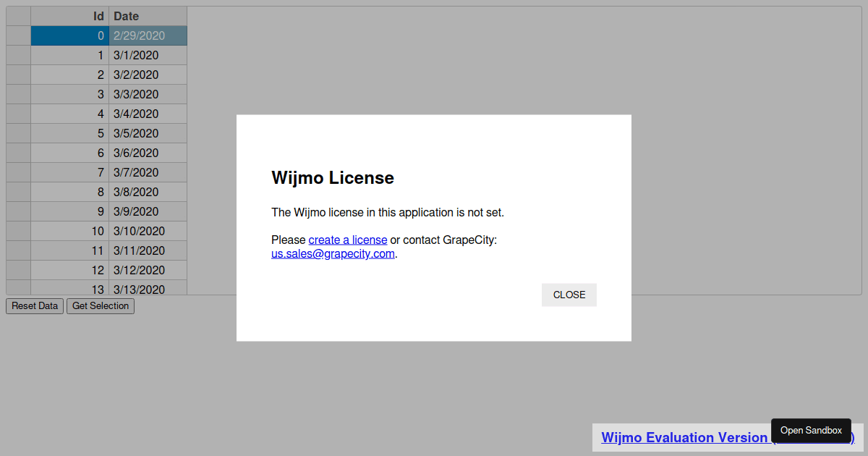Select the cell with date 2/29/2020
The image size is (868, 456).
(148, 35)
